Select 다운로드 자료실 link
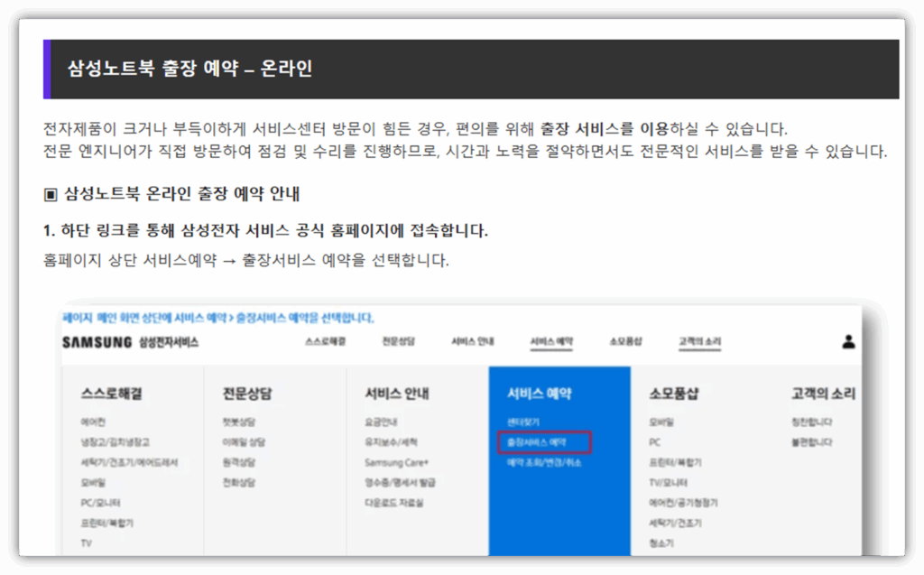 click(394, 503)
